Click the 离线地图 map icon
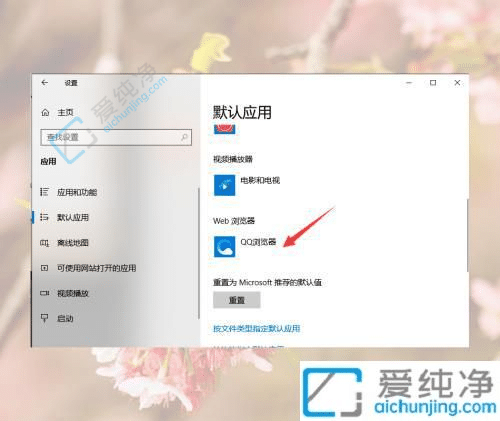The height and width of the screenshot is (421, 500). click(44, 243)
